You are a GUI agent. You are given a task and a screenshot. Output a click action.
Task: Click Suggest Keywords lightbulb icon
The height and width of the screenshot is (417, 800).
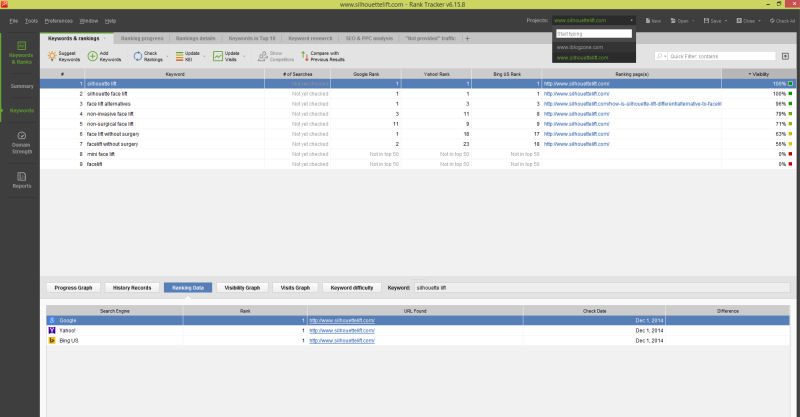52,56
